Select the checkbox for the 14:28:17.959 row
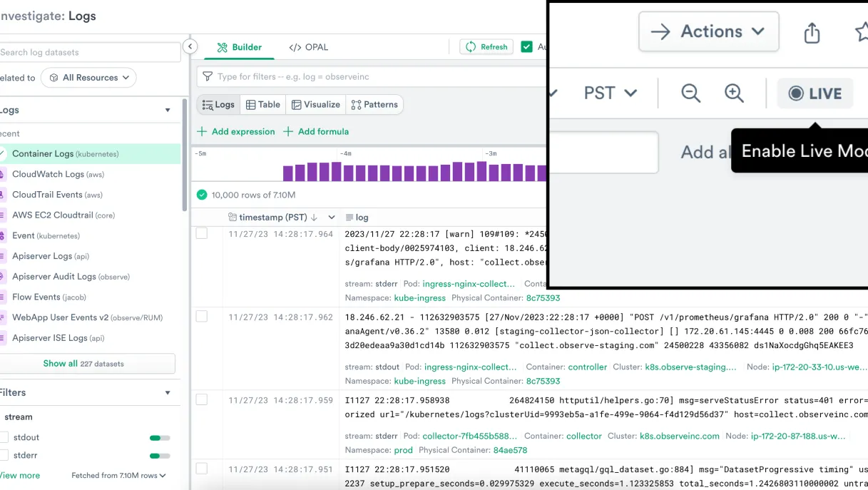This screenshot has height=490, width=868. pos(202,399)
